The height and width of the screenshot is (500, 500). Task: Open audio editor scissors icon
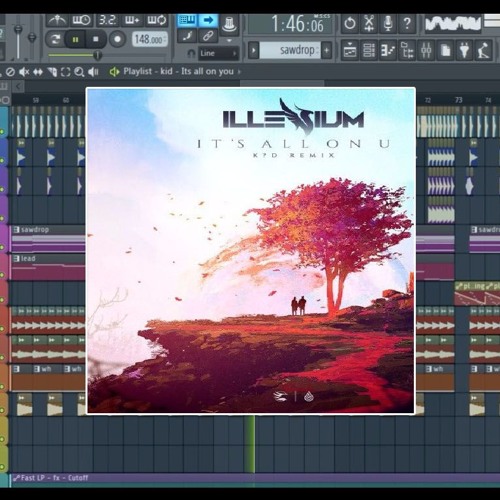(x=369, y=23)
